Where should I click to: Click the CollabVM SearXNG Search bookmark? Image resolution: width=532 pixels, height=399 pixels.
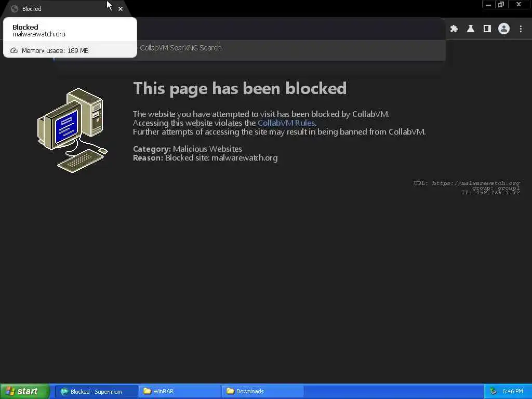pyautogui.click(x=181, y=48)
